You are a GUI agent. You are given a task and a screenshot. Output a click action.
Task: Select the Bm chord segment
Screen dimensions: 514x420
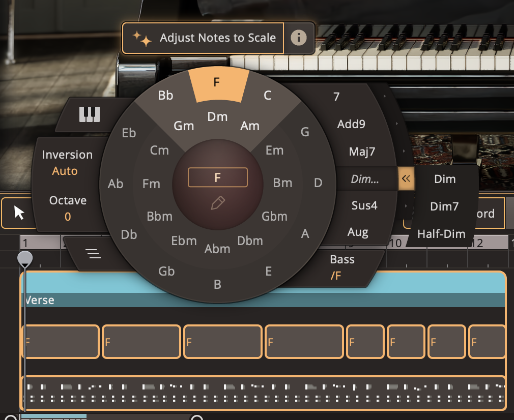(282, 183)
